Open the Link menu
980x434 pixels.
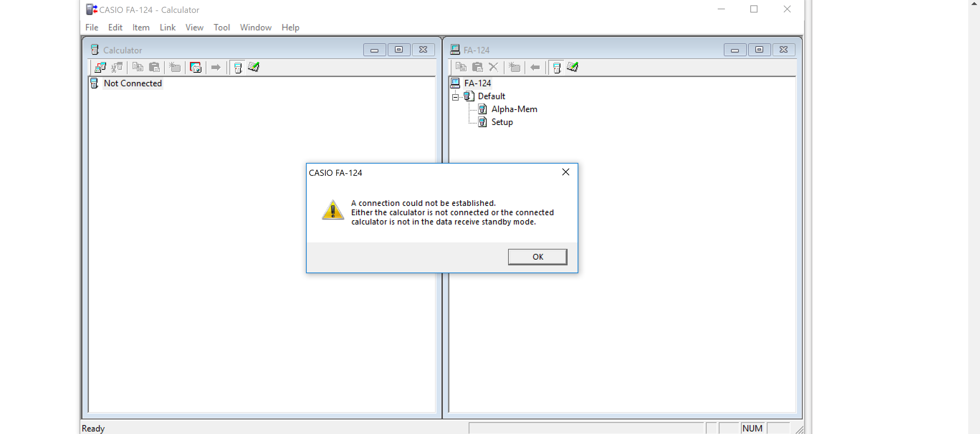tap(167, 27)
